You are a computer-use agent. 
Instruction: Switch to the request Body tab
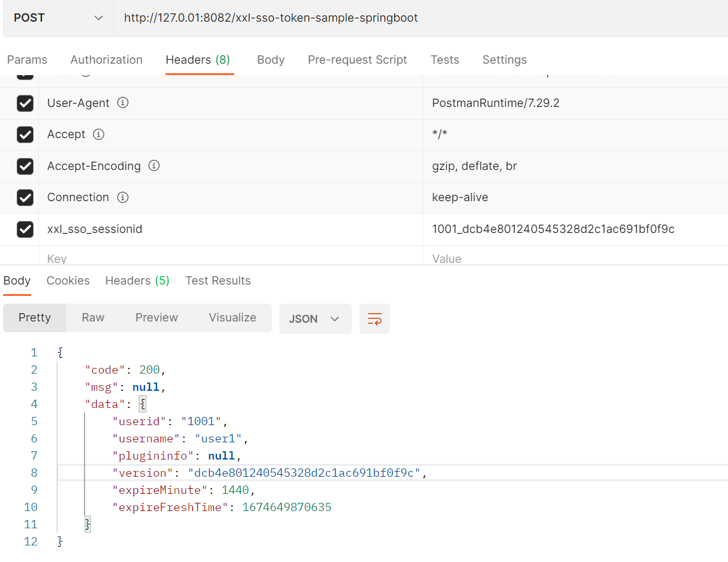[270, 60]
